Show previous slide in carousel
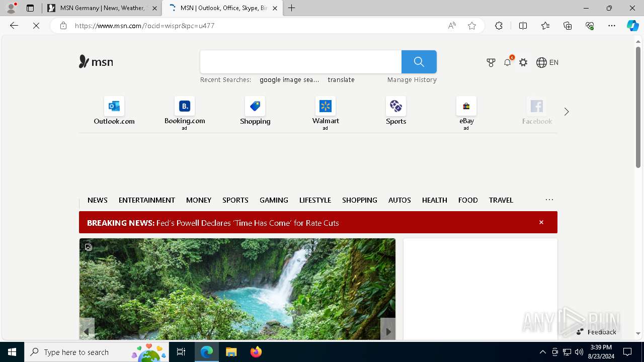Viewport: 644px width, 362px height. (x=87, y=331)
